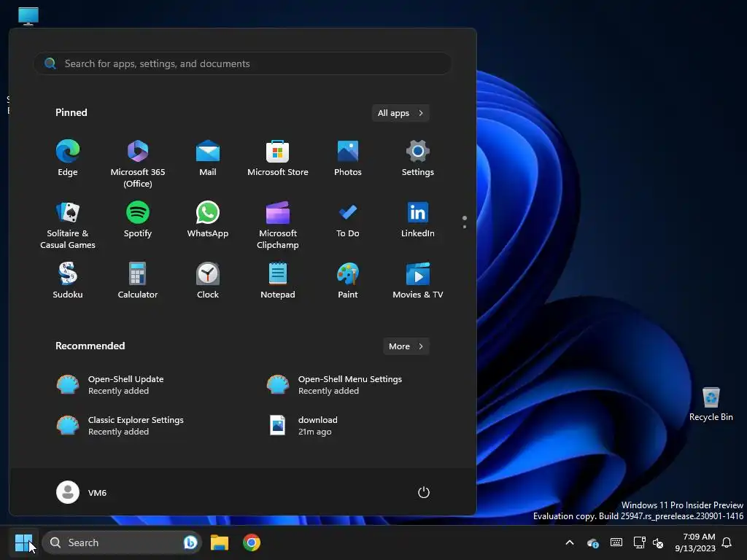Open Microsoft Store
The width and height of the screenshot is (747, 560).
278,158
